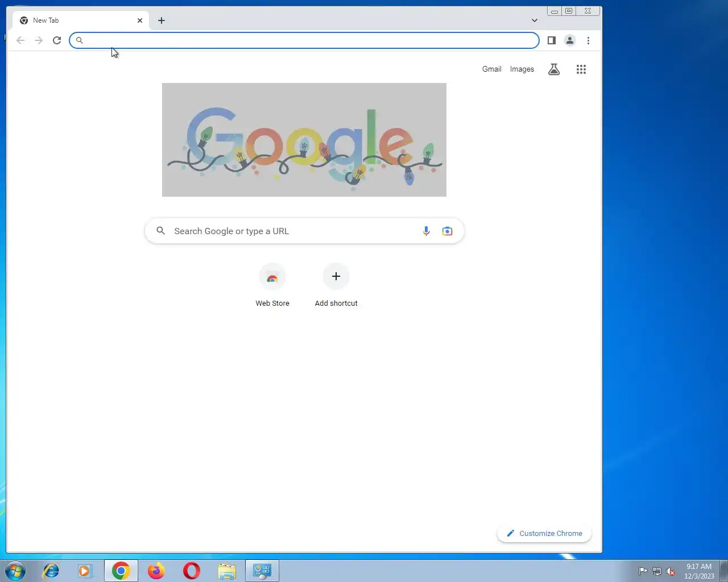Open the clock showing 9:17 AM

coord(699,571)
